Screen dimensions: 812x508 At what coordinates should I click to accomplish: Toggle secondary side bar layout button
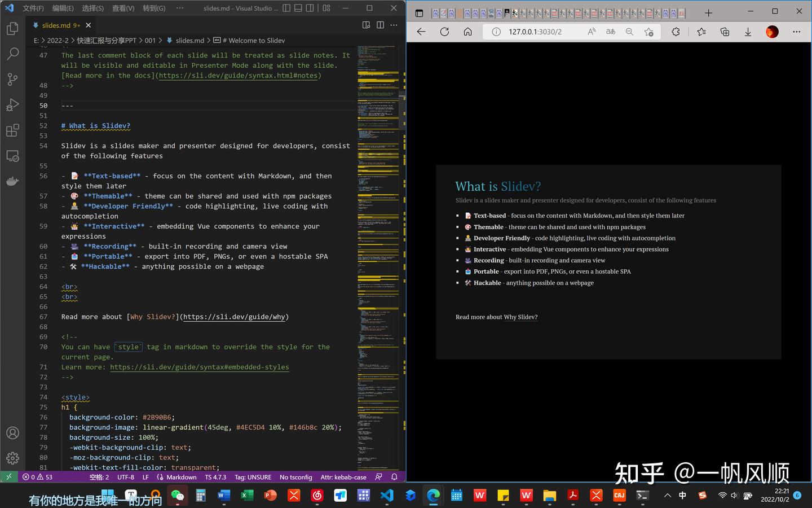[310, 8]
